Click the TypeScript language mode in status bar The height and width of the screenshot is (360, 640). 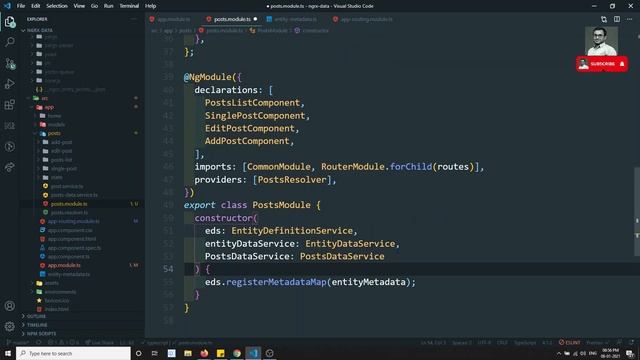click(524, 342)
